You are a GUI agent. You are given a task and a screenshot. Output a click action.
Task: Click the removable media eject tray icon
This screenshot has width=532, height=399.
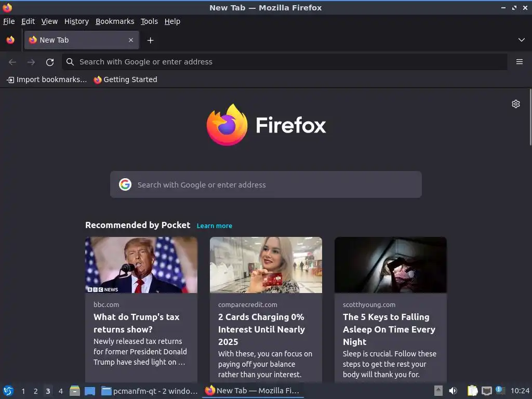[x=438, y=391]
